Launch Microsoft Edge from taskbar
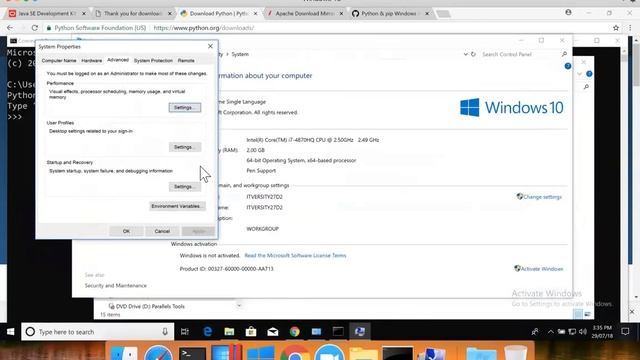The image size is (640, 360). pyautogui.click(x=207, y=332)
